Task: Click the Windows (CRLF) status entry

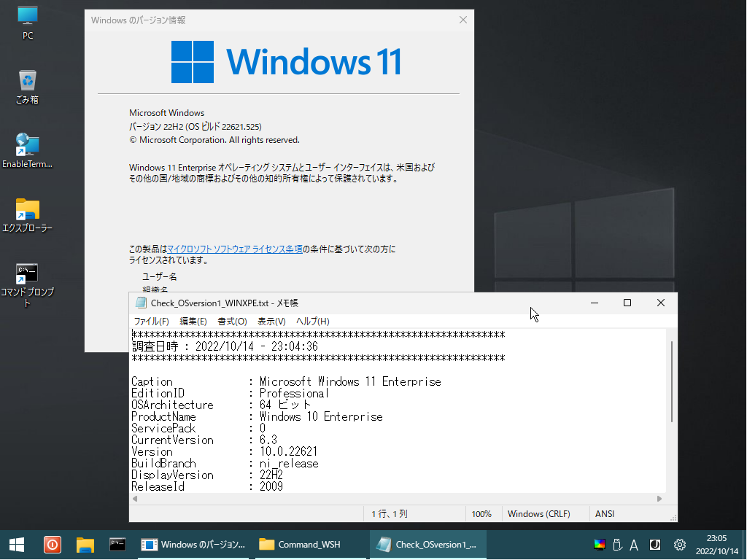Action: 539,514
